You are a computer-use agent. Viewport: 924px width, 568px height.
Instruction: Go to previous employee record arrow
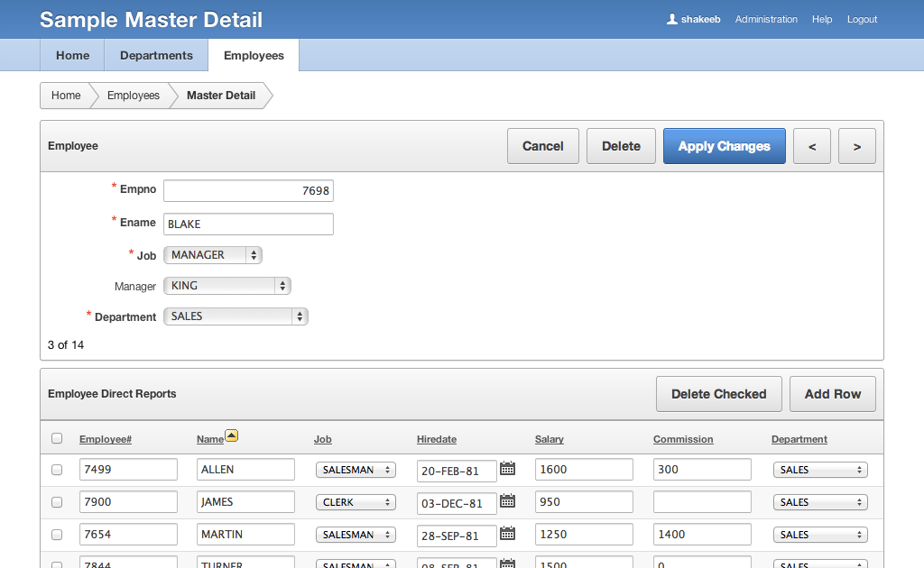click(x=812, y=146)
